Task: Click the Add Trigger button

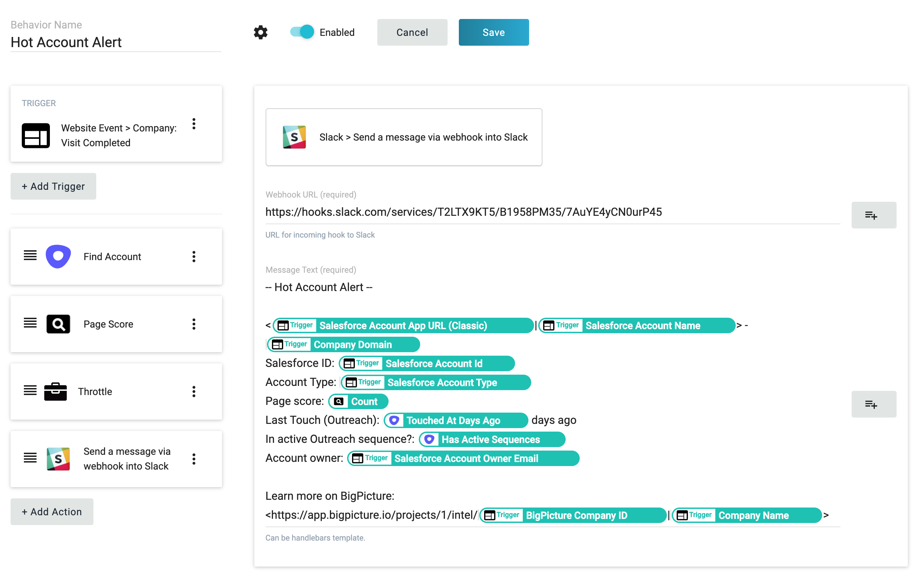Action: click(53, 186)
